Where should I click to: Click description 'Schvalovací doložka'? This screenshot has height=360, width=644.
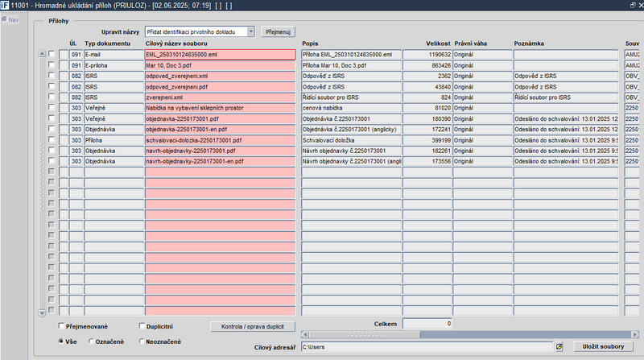tap(351, 140)
